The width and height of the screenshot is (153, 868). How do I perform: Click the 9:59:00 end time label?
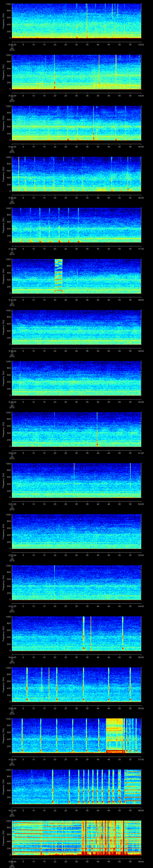point(141,861)
